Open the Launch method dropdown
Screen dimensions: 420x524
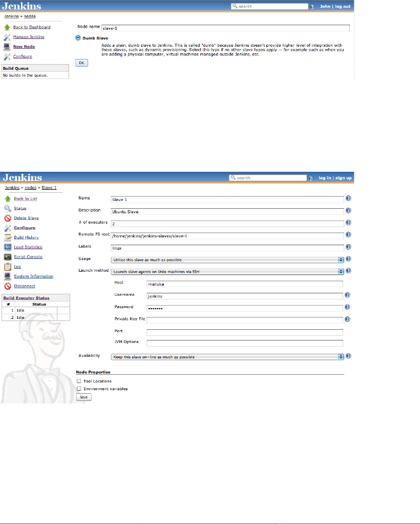pyautogui.click(x=227, y=272)
